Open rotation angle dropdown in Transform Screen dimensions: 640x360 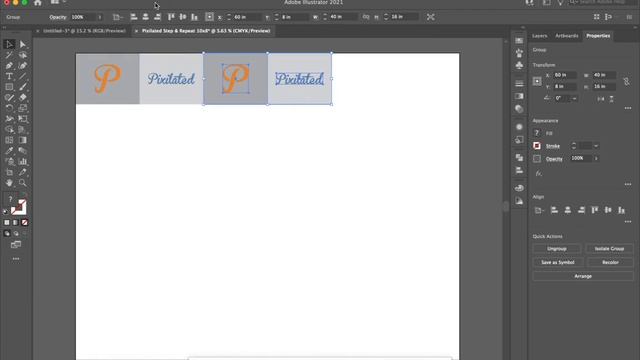(574, 98)
